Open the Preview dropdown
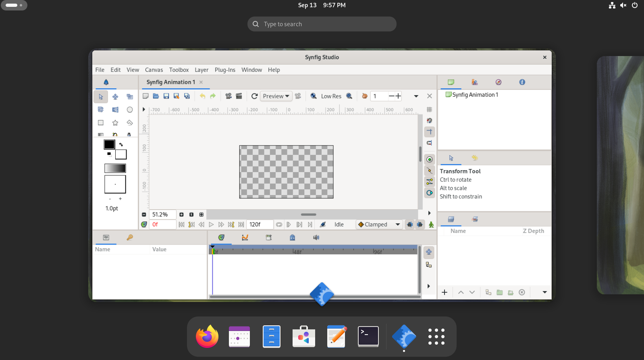This screenshot has width=644, height=360. coord(276,96)
